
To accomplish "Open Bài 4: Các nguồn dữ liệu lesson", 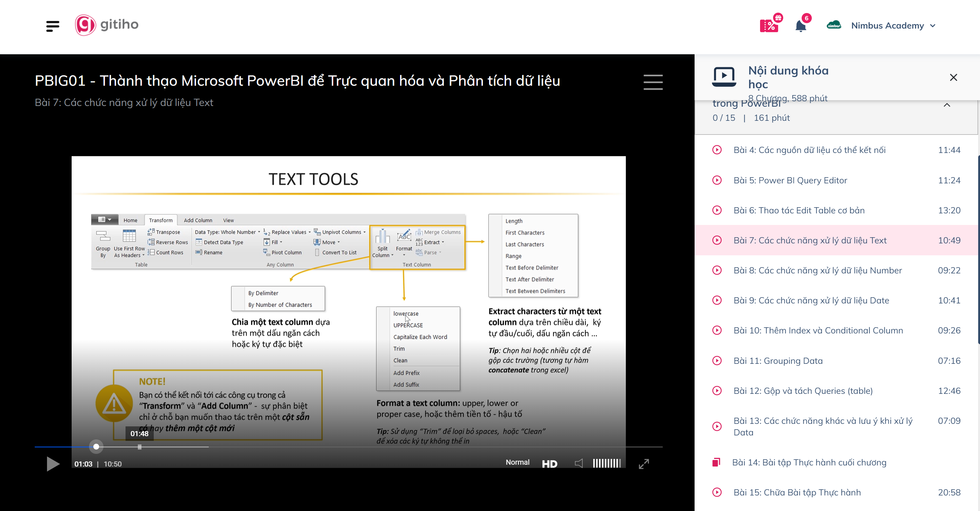I will point(836,150).
